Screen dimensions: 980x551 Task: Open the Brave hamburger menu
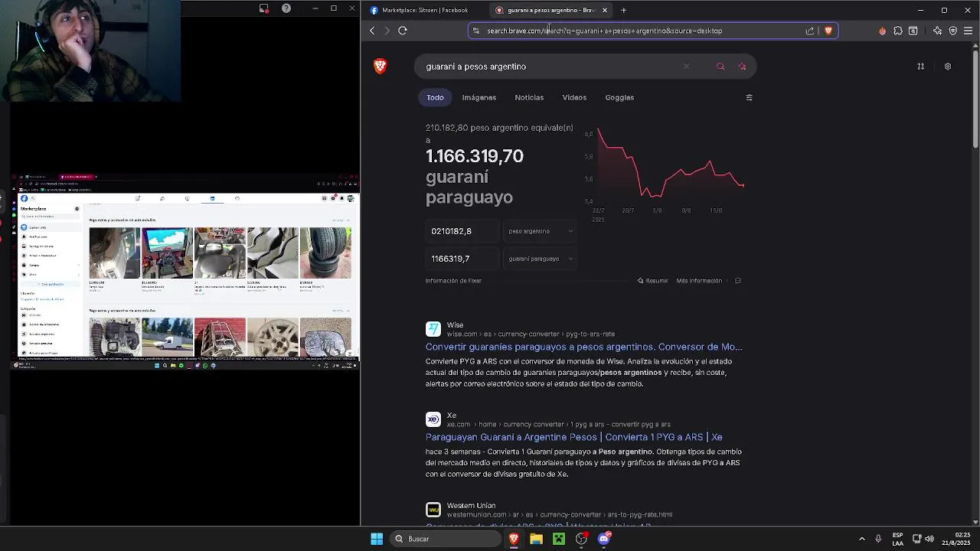coord(968,31)
